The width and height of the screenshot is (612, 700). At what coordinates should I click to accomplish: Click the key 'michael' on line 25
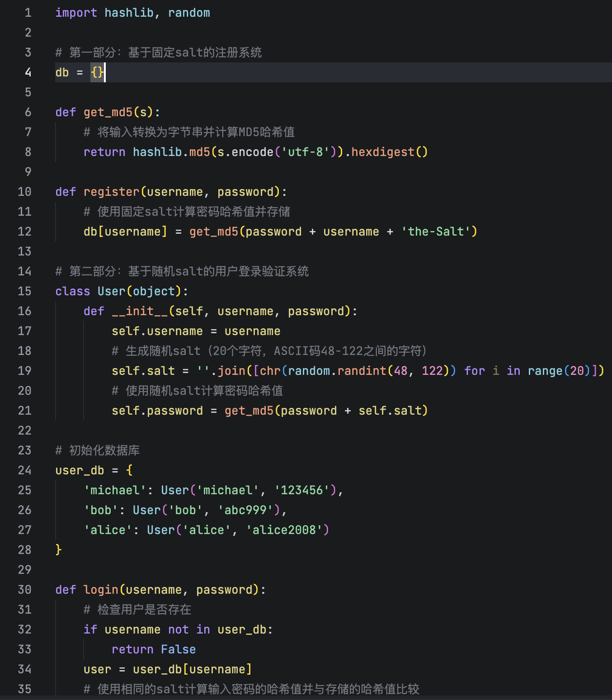pyautogui.click(x=115, y=490)
